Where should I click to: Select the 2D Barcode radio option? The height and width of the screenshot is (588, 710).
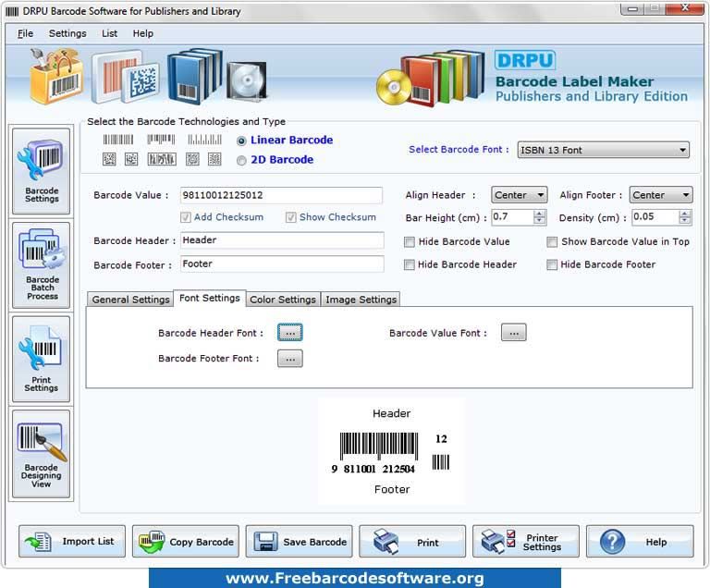(x=242, y=160)
